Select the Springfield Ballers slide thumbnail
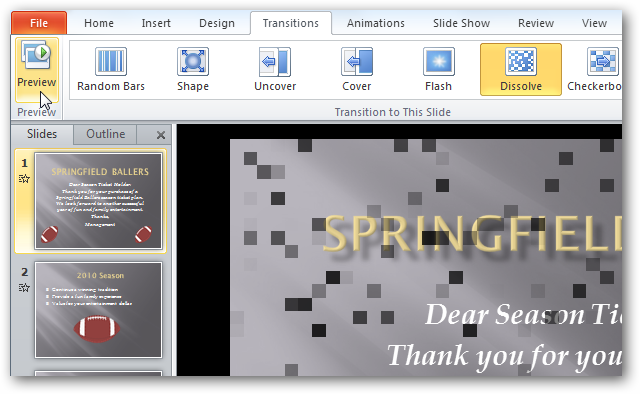640x394 pixels. point(98,201)
